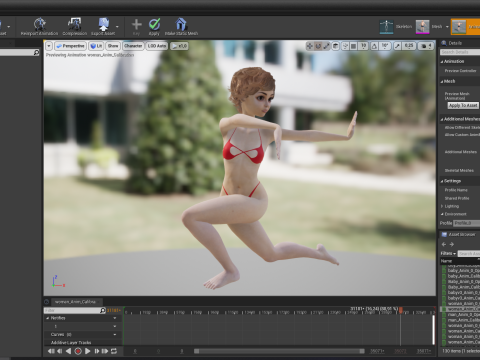Toggle scale snapping in viewport
This screenshot has height=360, width=480.
[397, 46]
